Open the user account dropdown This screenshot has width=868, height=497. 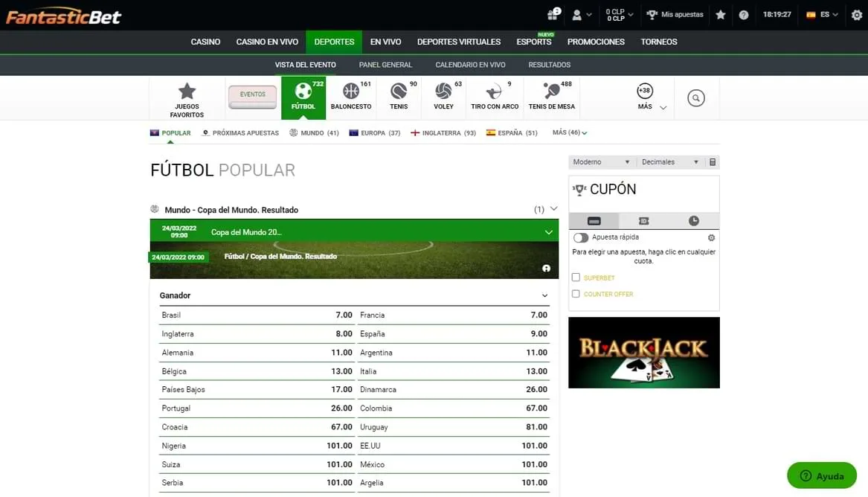click(581, 15)
